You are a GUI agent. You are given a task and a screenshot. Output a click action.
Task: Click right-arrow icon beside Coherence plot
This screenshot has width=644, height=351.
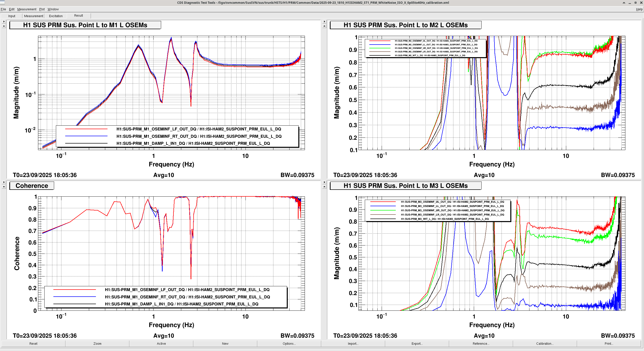(4, 182)
